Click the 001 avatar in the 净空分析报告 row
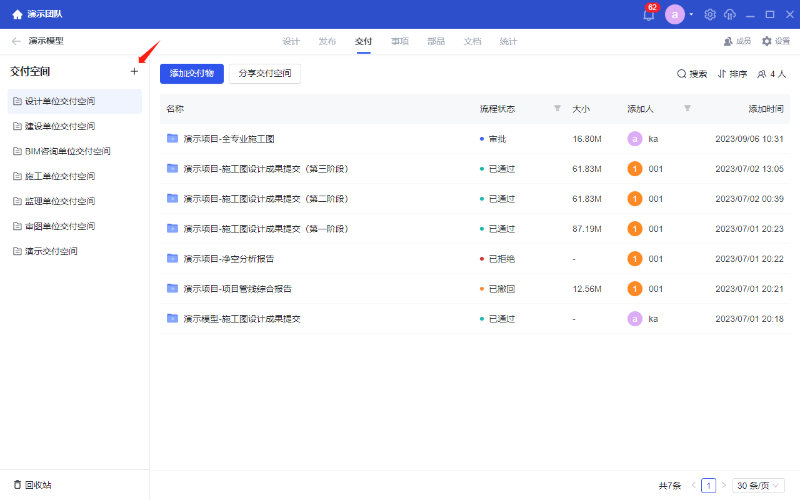The width and height of the screenshot is (800, 500). point(635,259)
